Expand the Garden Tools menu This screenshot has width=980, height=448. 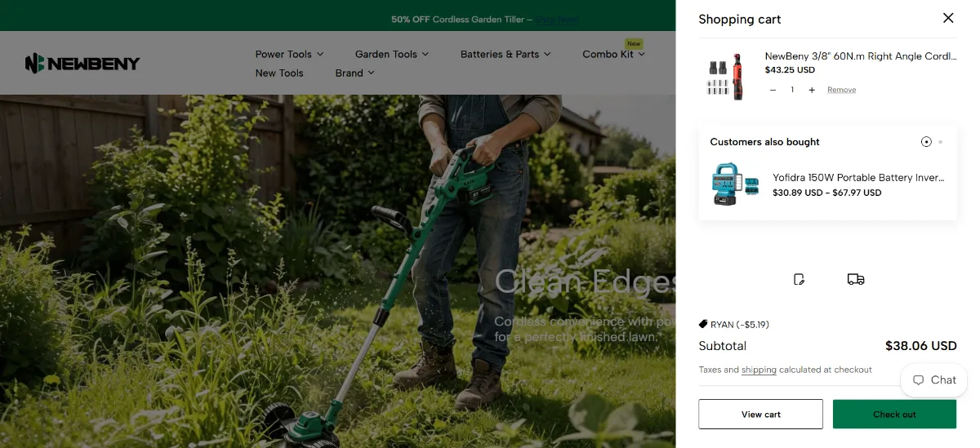pos(392,54)
